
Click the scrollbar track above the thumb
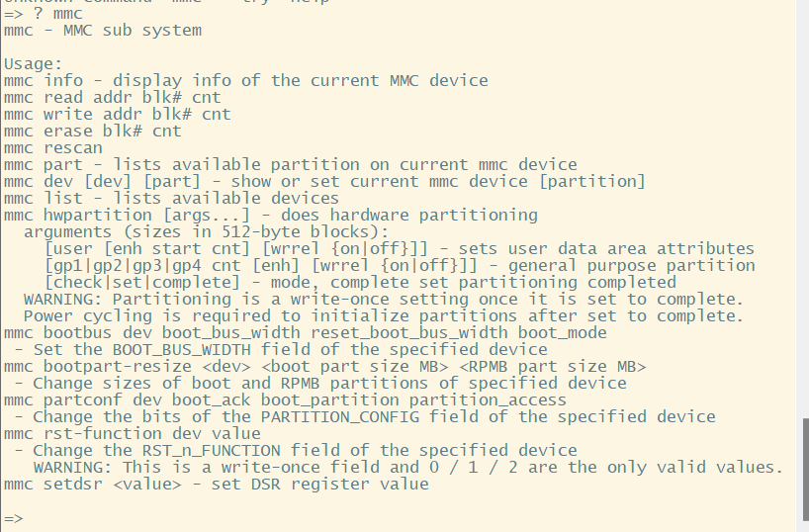point(803,198)
